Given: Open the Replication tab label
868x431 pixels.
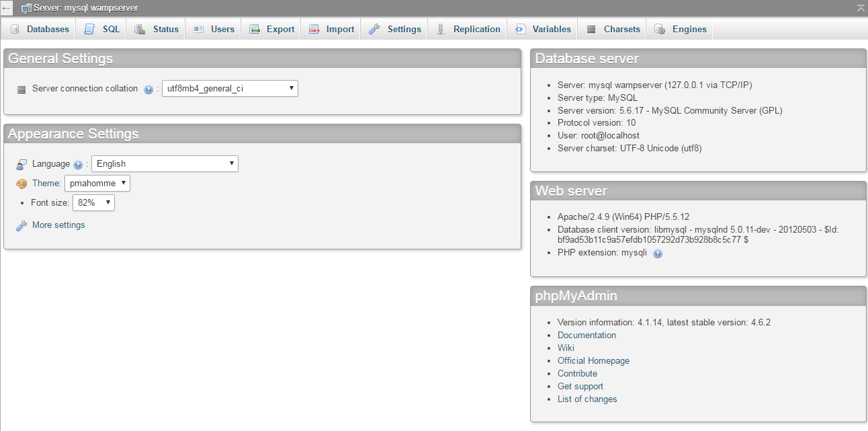Looking at the screenshot, I should 477,29.
